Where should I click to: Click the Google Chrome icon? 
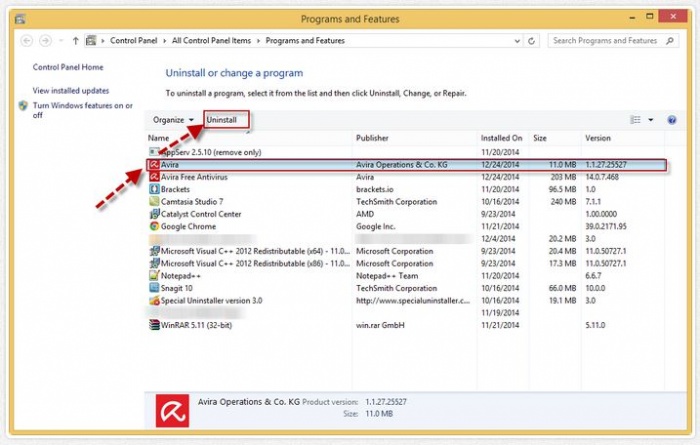point(154,226)
